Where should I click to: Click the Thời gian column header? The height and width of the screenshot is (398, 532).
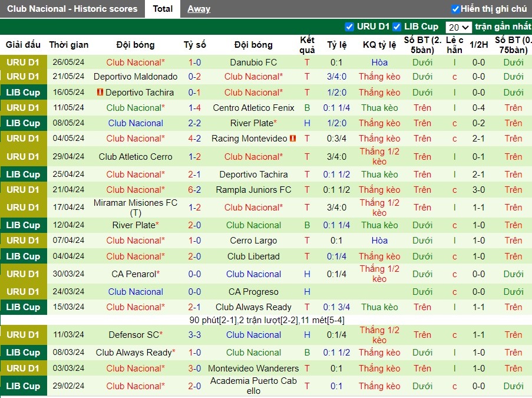click(x=69, y=45)
